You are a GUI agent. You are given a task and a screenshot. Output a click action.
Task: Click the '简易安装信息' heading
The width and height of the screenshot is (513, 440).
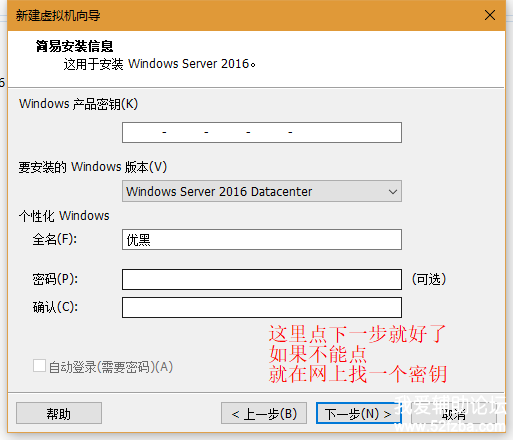point(75,46)
